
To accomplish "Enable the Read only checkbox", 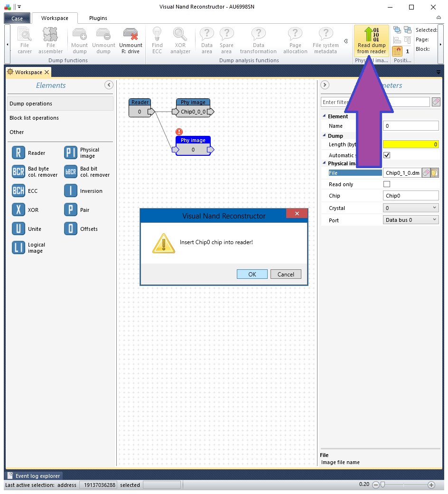I will 387,184.
